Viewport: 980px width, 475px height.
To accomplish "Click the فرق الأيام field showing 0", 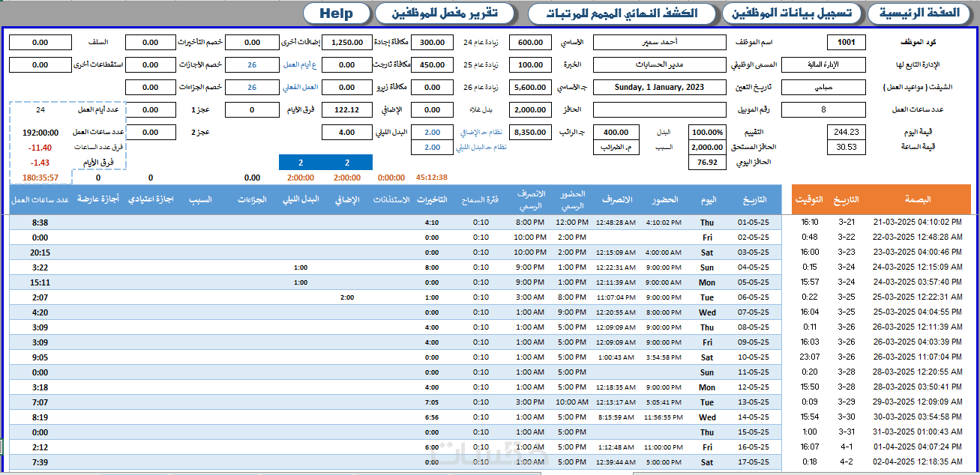I will tap(252, 110).
